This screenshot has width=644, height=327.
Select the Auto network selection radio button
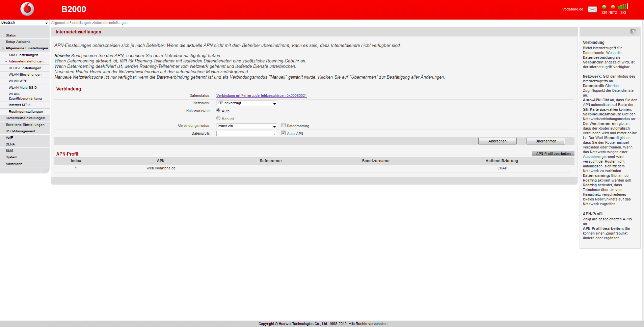[x=218, y=111]
